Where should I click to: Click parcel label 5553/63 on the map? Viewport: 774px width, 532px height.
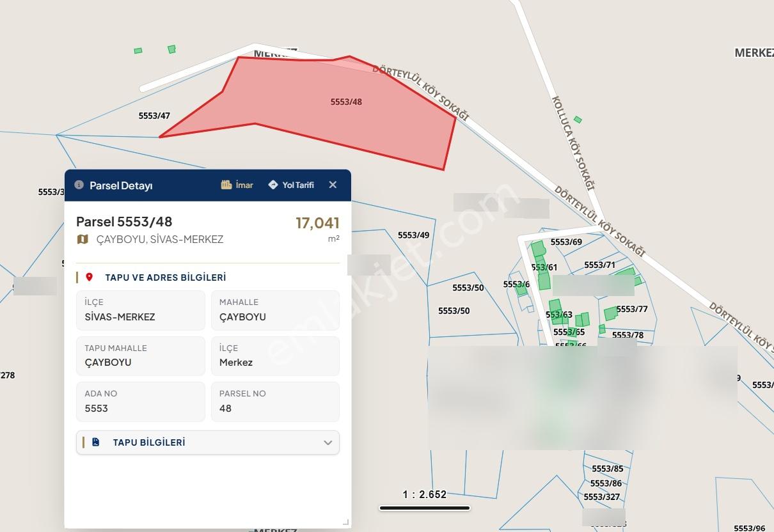click(559, 315)
